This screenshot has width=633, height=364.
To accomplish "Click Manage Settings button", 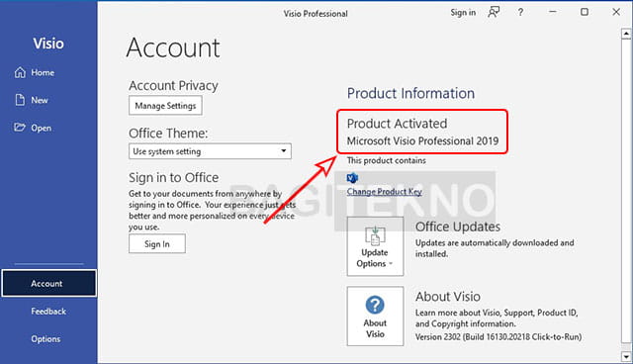I will click(x=165, y=106).
